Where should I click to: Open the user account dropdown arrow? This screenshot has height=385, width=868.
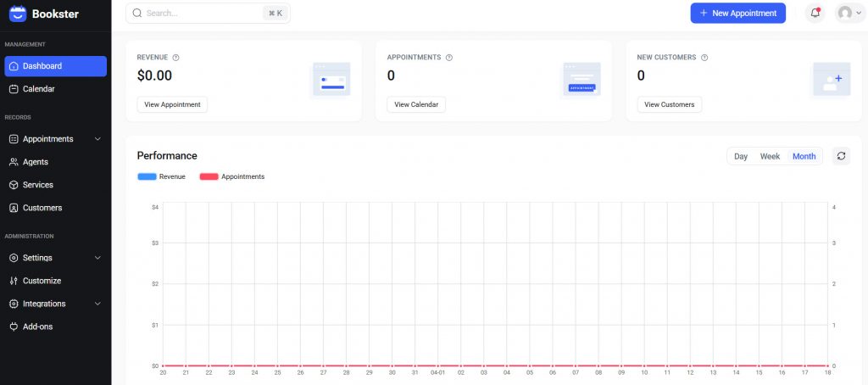[859, 14]
